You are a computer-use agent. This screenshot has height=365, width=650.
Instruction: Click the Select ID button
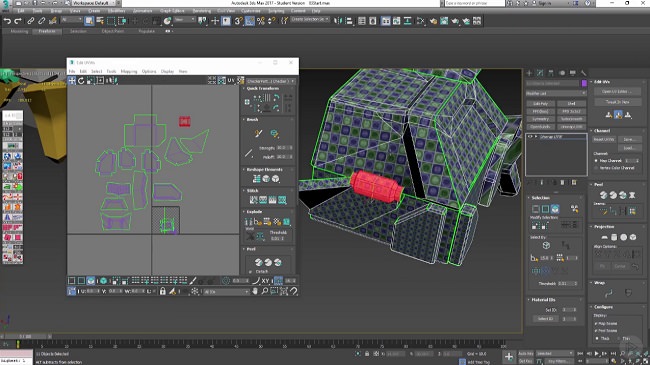[545, 319]
